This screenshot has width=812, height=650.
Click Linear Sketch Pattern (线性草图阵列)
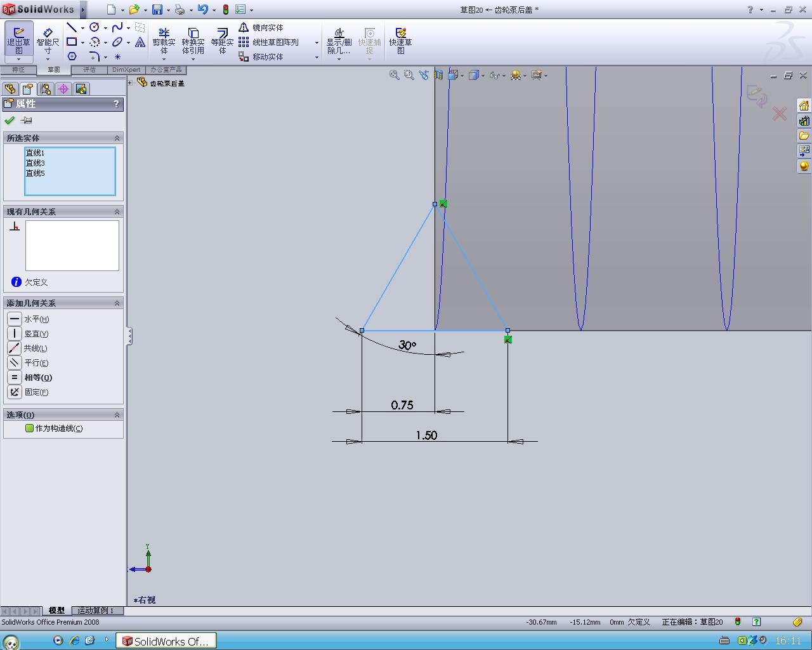[269, 42]
